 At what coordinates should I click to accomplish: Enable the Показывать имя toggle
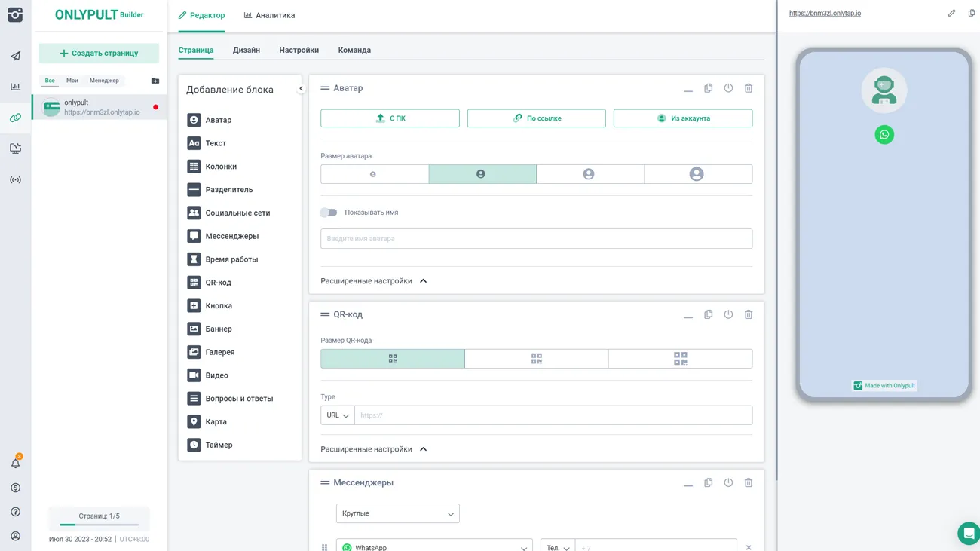329,213
